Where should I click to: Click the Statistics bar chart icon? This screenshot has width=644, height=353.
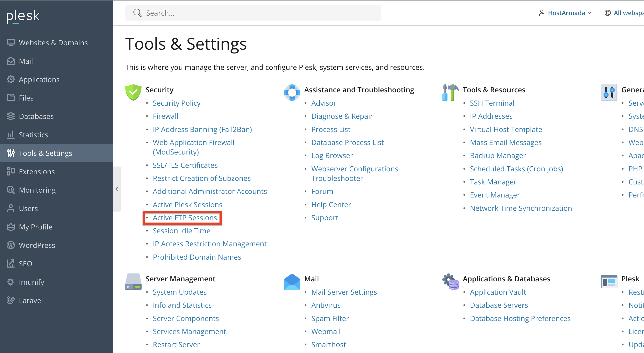[x=11, y=135]
